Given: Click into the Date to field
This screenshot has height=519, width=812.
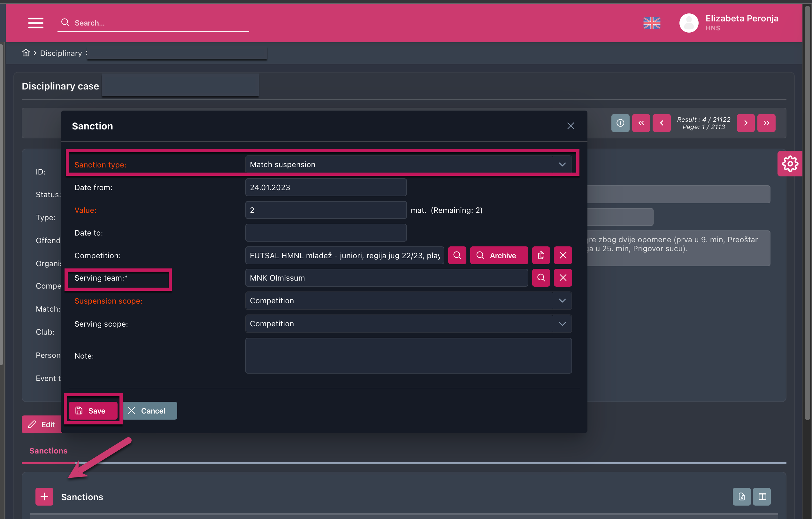Looking at the screenshot, I should coord(326,233).
